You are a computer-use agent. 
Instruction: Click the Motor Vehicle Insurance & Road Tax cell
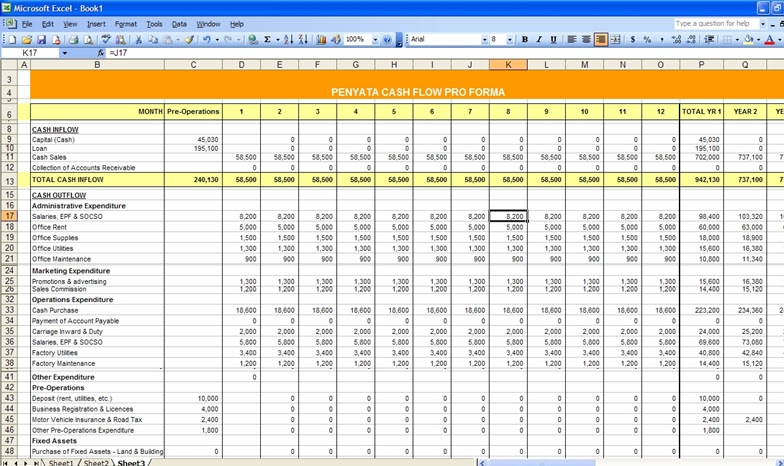(98, 420)
